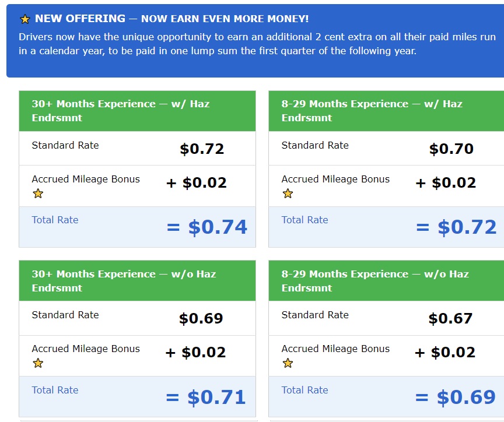
Task: Click Total Rate label in 8-29 w/o Haz card
Action: (x=304, y=390)
